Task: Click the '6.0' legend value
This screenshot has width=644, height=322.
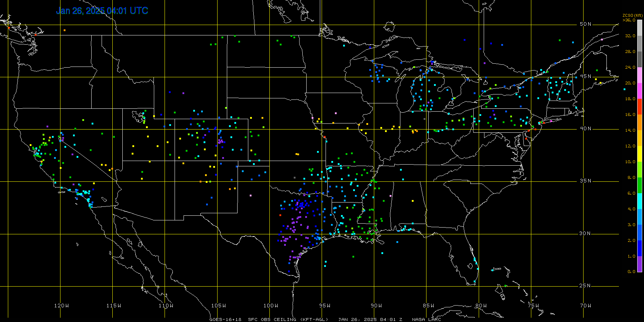Action: coord(631,193)
